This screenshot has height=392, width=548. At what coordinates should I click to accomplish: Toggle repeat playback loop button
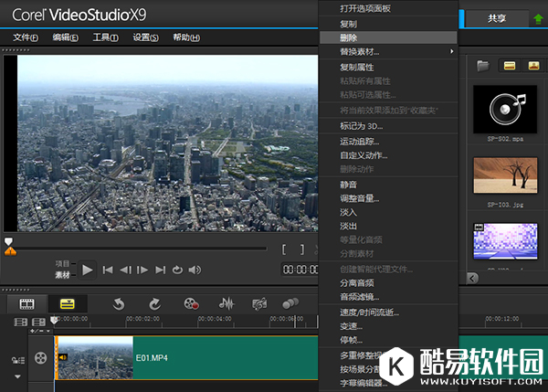point(177,270)
